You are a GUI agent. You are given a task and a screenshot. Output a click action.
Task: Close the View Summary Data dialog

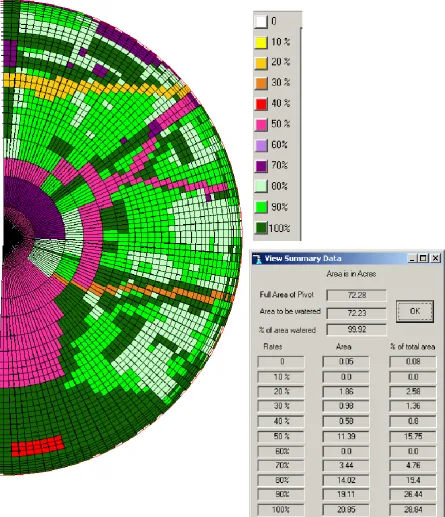435,258
